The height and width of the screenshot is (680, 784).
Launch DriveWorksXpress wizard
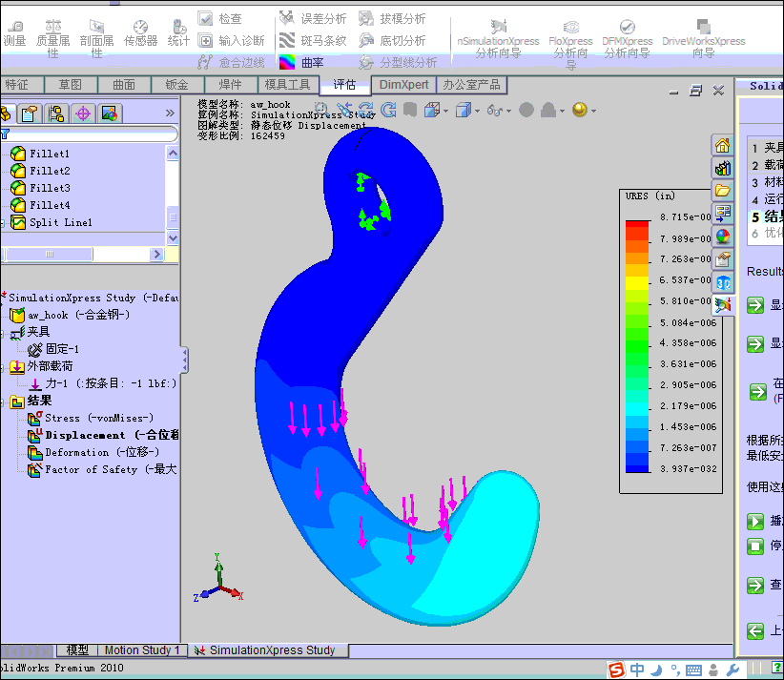tap(704, 39)
